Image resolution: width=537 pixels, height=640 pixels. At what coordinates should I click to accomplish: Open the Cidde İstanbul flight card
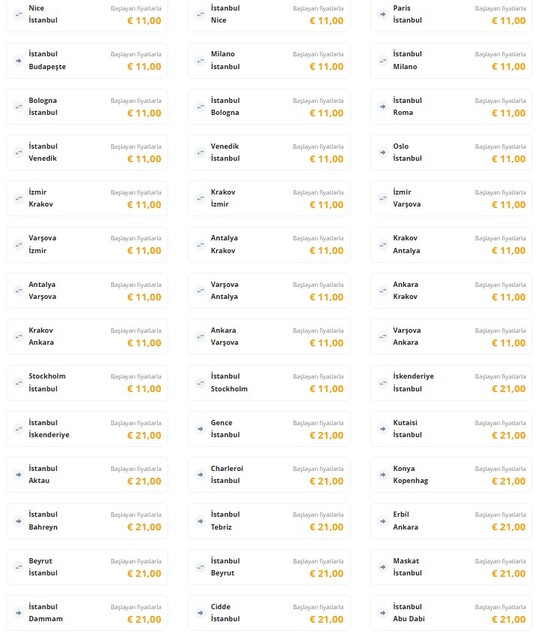click(x=269, y=613)
